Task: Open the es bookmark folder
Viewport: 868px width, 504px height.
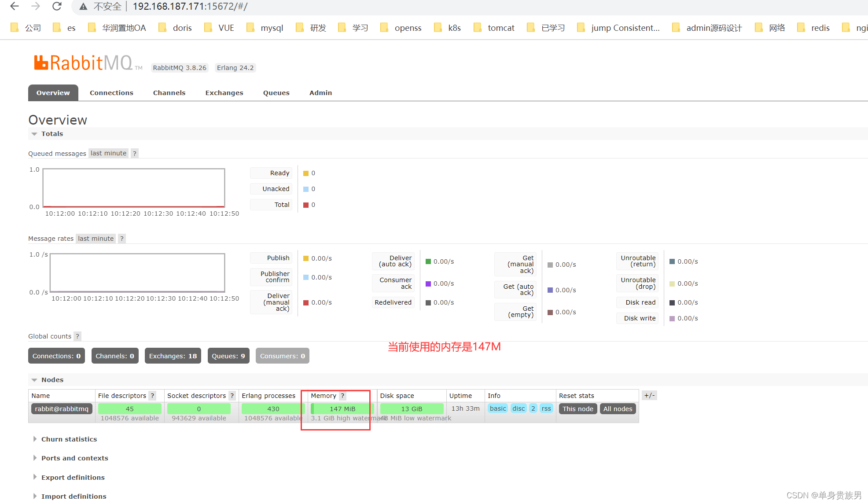Action: [x=64, y=28]
